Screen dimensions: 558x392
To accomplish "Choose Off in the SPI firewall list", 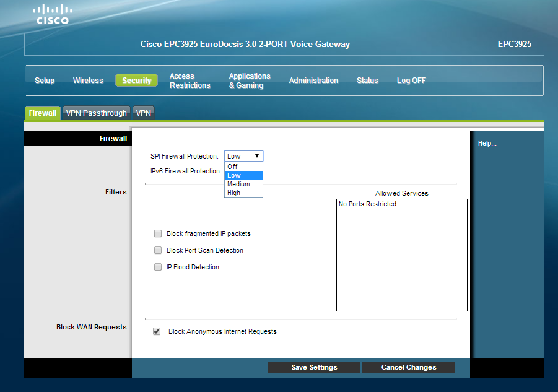I will pyautogui.click(x=243, y=167).
